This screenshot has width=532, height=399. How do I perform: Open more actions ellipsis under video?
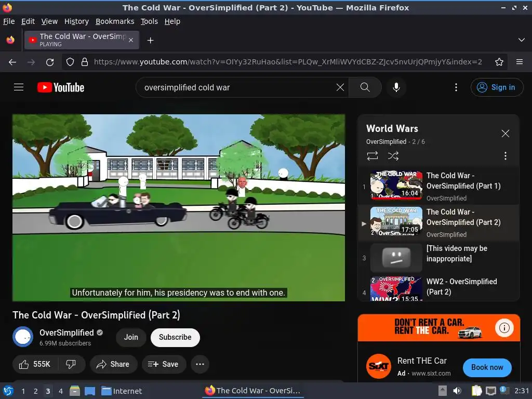200,364
